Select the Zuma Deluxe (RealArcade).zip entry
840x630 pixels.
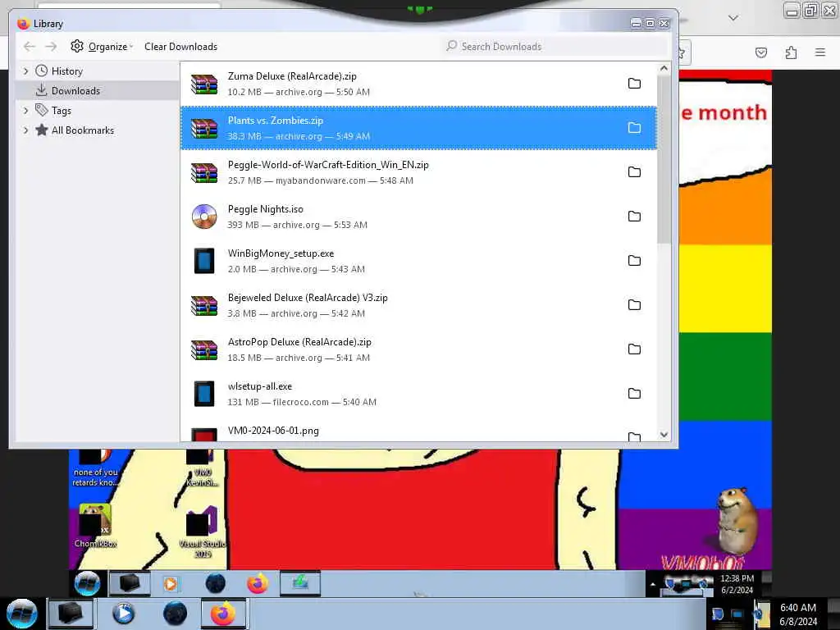[418, 84]
